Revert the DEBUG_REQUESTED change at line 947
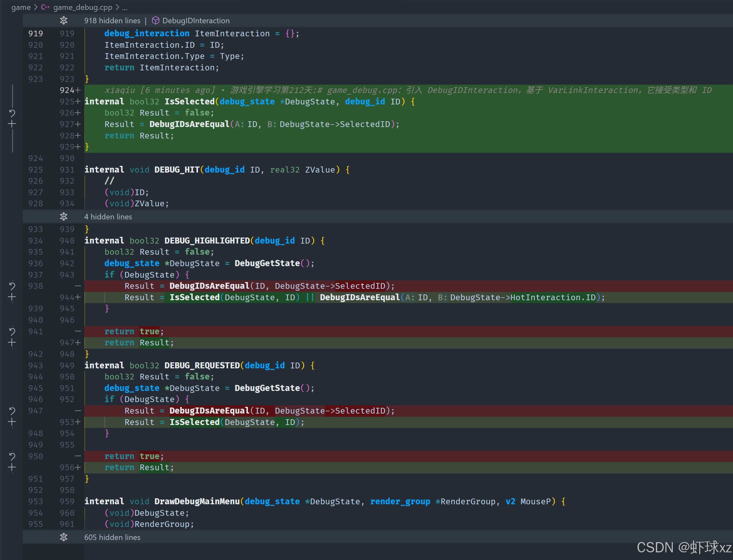Viewport: 733px width, 560px height. point(12,411)
